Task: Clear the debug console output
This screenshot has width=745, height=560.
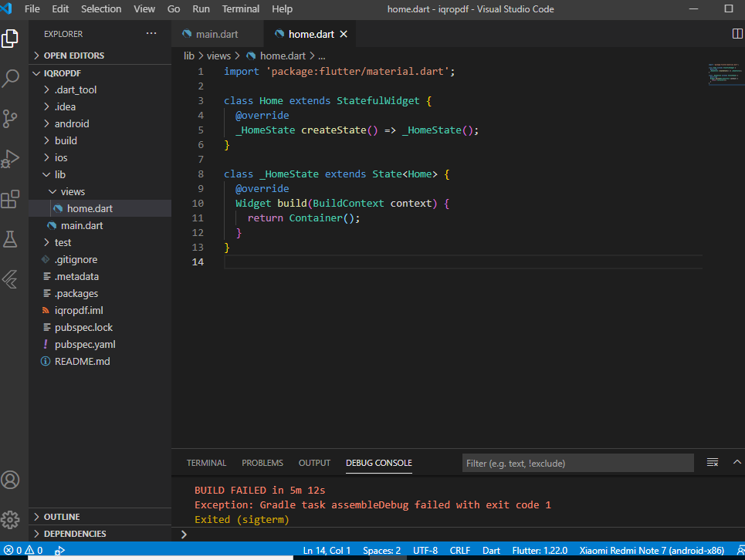Action: [x=713, y=463]
